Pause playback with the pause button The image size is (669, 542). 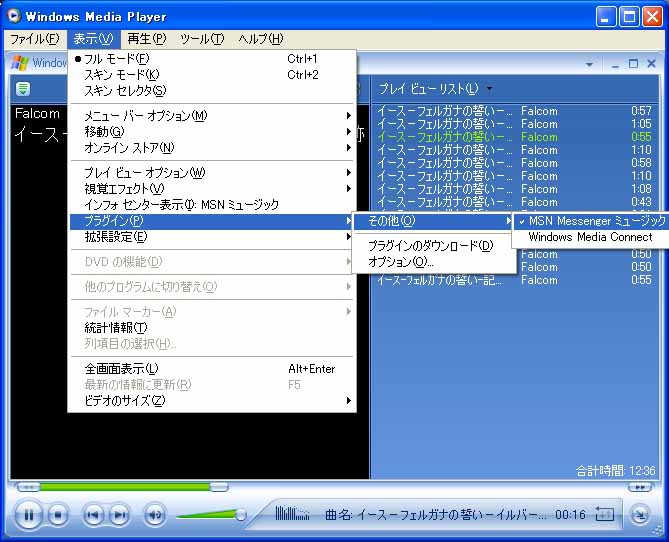pyautogui.click(x=28, y=515)
